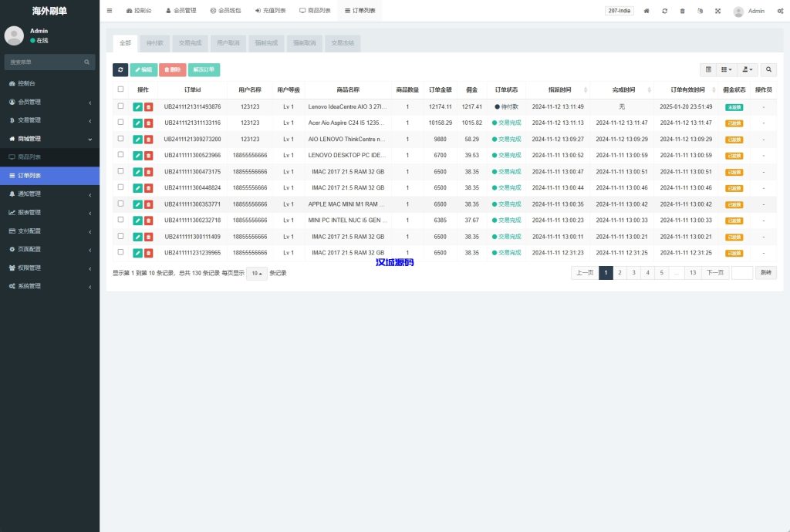Select the checkbox for order UB24111113000111409

[120, 236]
